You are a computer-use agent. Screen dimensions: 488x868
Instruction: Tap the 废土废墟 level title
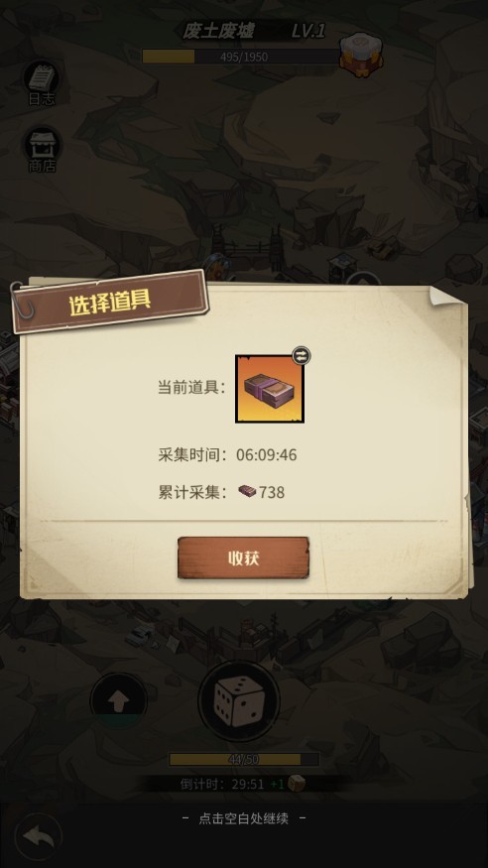click(218, 32)
